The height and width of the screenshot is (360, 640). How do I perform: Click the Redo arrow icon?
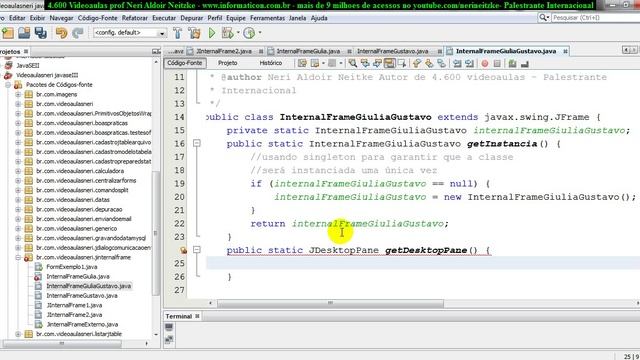click(78, 33)
